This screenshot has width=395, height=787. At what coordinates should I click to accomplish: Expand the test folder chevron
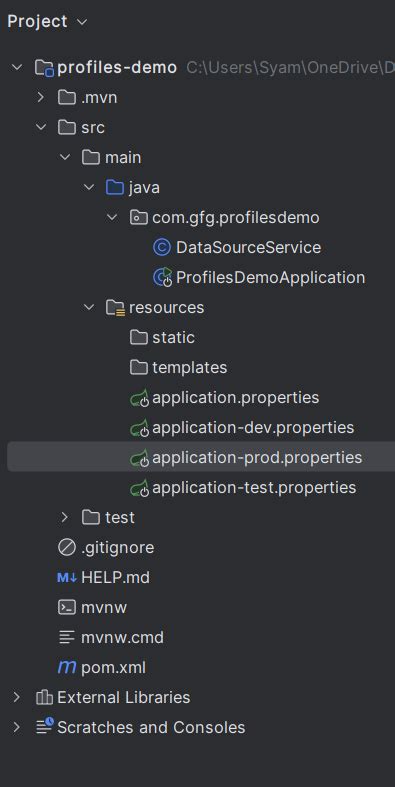coord(64,517)
